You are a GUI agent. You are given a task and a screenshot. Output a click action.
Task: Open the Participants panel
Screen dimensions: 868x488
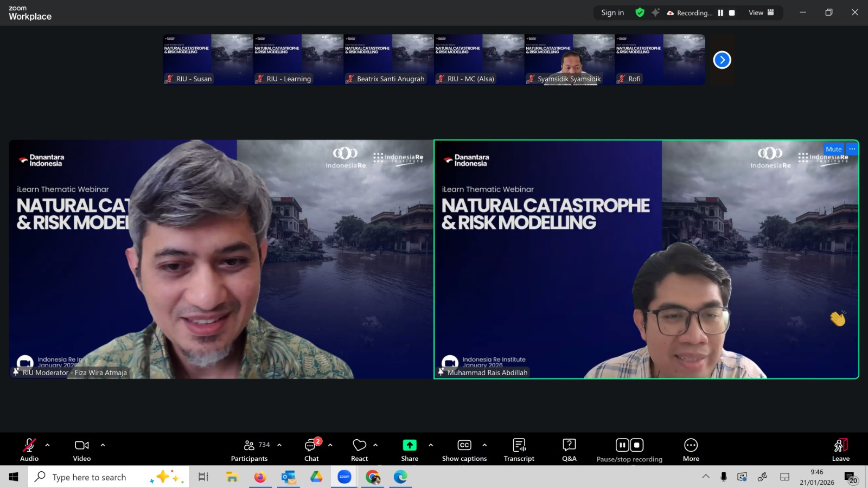(x=250, y=450)
